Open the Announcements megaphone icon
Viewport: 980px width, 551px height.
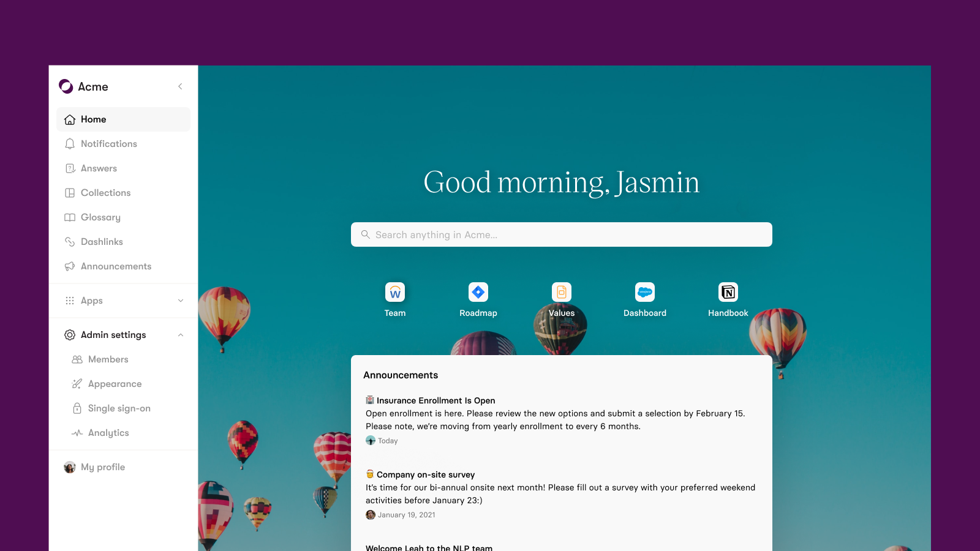pos(69,266)
